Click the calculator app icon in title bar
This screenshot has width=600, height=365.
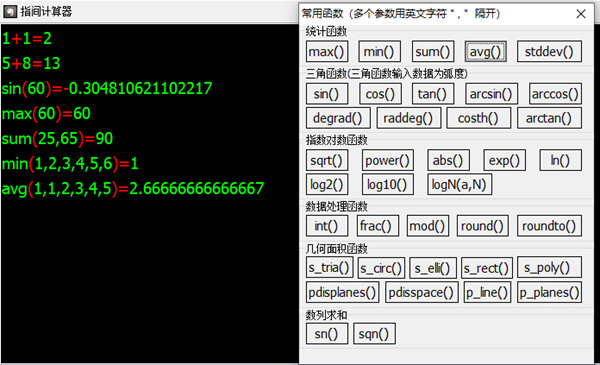[10, 11]
